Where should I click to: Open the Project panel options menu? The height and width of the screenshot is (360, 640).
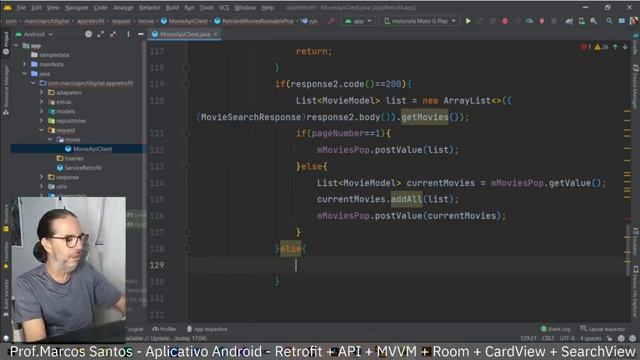(128, 34)
